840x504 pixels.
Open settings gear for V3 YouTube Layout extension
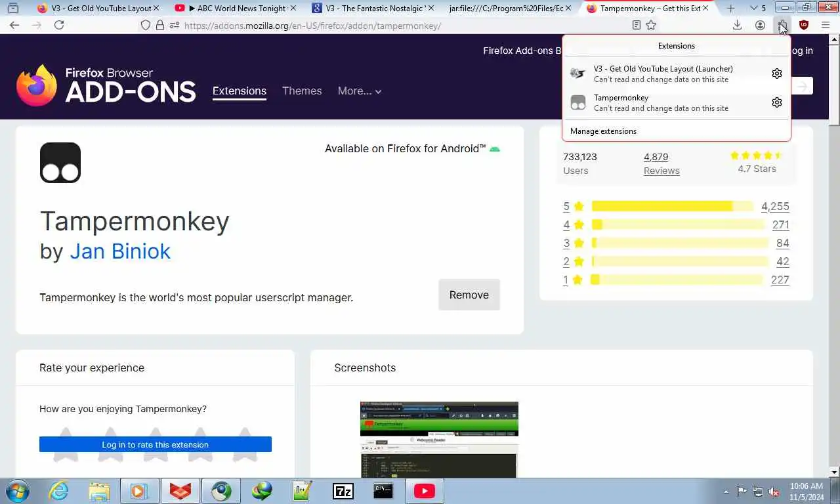pyautogui.click(x=777, y=73)
